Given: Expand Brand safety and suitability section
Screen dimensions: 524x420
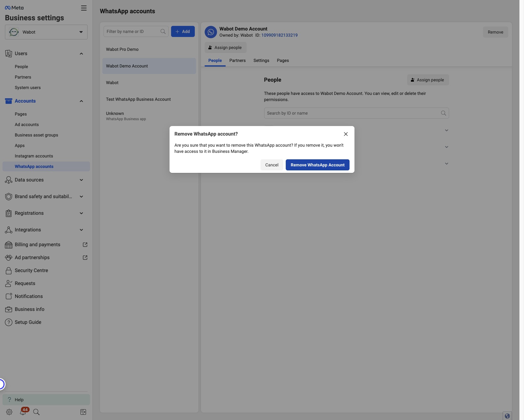Looking at the screenshot, I should [x=81, y=197].
